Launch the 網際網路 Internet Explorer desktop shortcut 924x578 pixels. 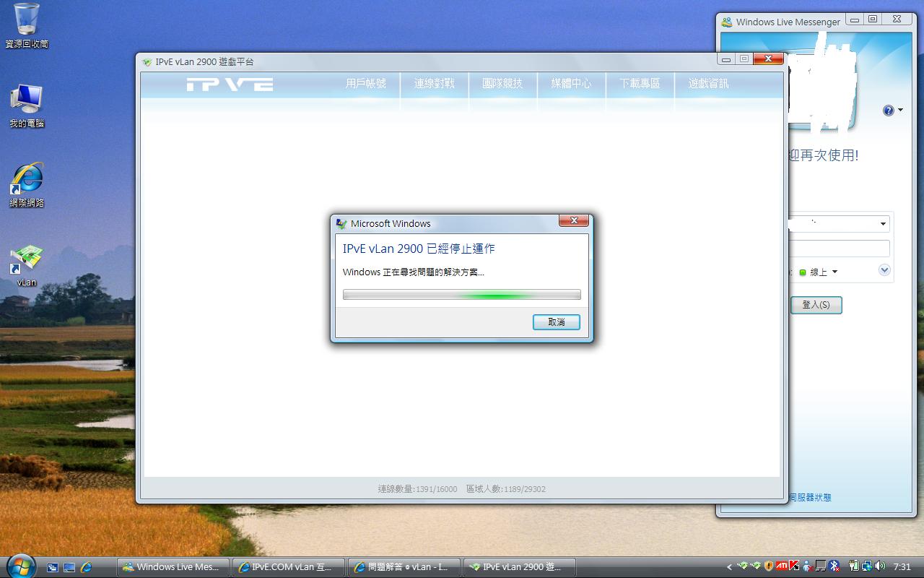tap(27, 185)
